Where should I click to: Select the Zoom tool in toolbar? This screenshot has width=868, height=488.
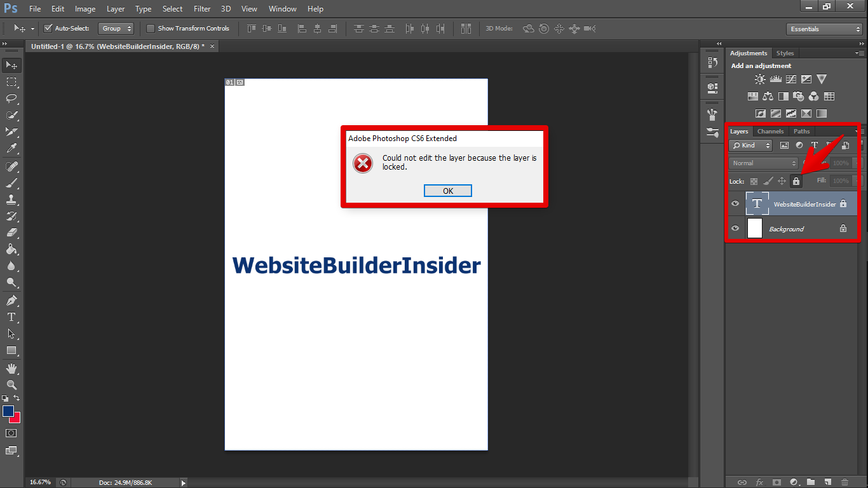tap(11, 385)
